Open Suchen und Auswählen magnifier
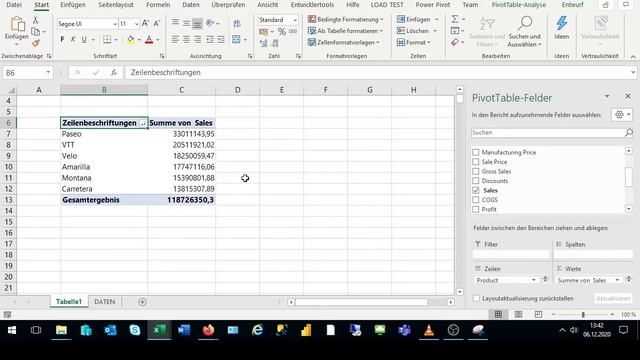 524,24
